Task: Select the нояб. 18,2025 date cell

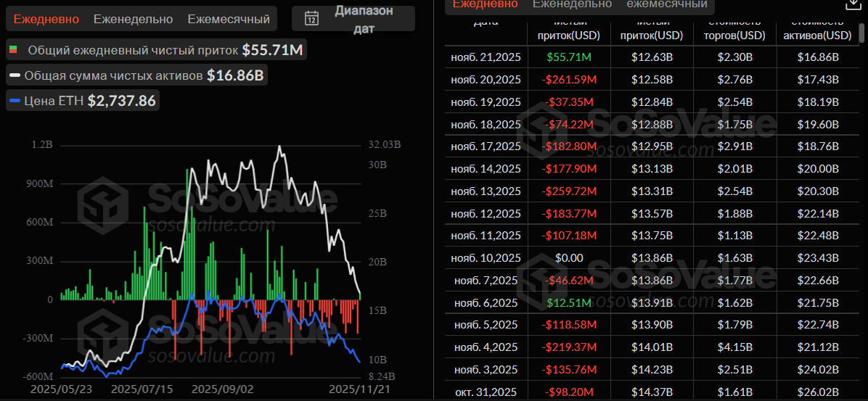Action: [x=486, y=124]
